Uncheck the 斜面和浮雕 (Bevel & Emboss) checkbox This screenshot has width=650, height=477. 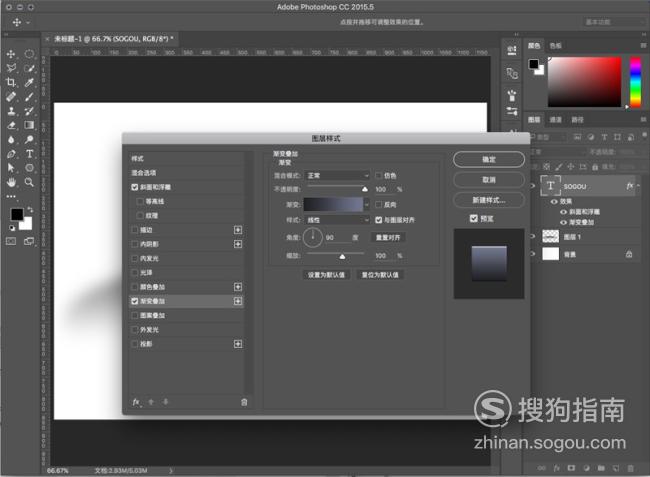135,187
